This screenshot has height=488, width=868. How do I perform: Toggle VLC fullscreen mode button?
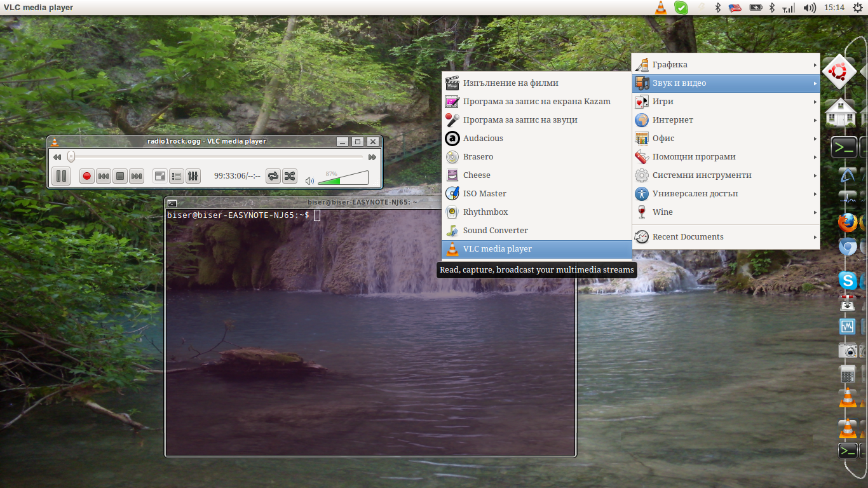click(x=161, y=176)
